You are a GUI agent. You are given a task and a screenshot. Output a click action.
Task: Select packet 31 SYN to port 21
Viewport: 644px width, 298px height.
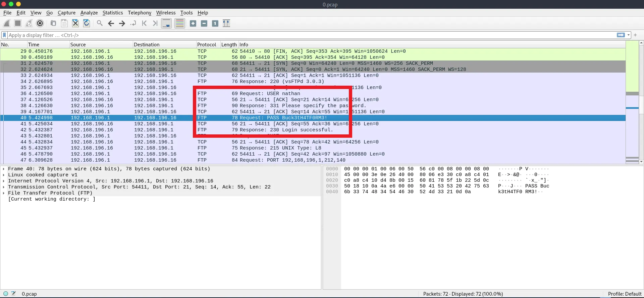click(x=313, y=63)
